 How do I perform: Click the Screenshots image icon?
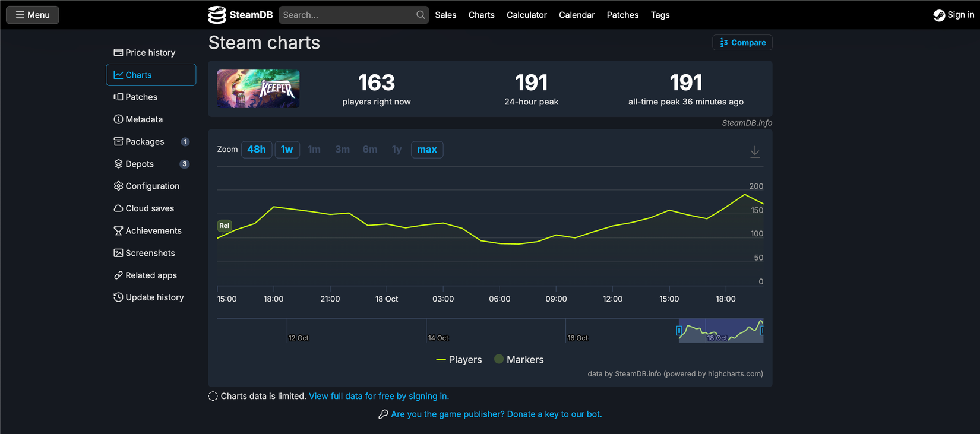point(118,253)
